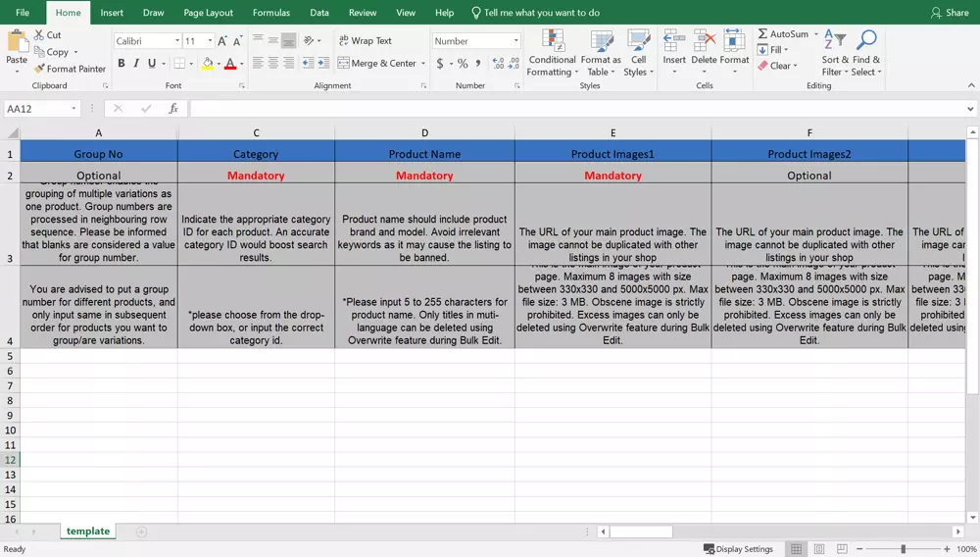The height and width of the screenshot is (557, 980).
Task: Open the Name Box dropdown arrow
Action: click(x=73, y=109)
